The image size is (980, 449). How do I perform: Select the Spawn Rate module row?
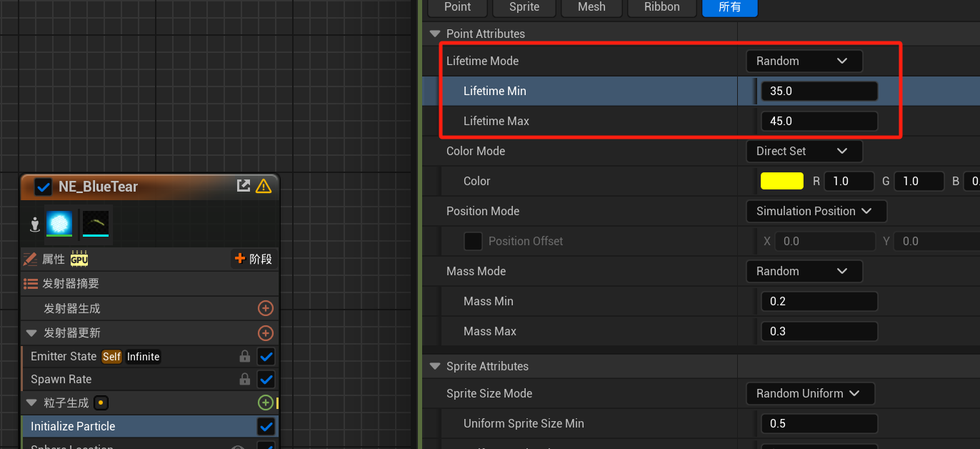pyautogui.click(x=150, y=379)
